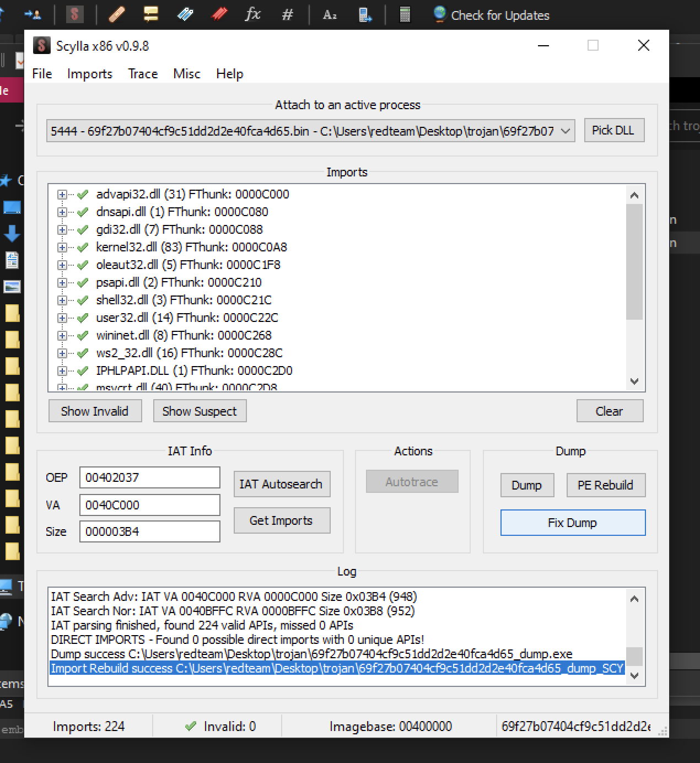The width and height of the screenshot is (700, 763).
Task: Select the 'Dump success' log line
Action: pos(311,654)
